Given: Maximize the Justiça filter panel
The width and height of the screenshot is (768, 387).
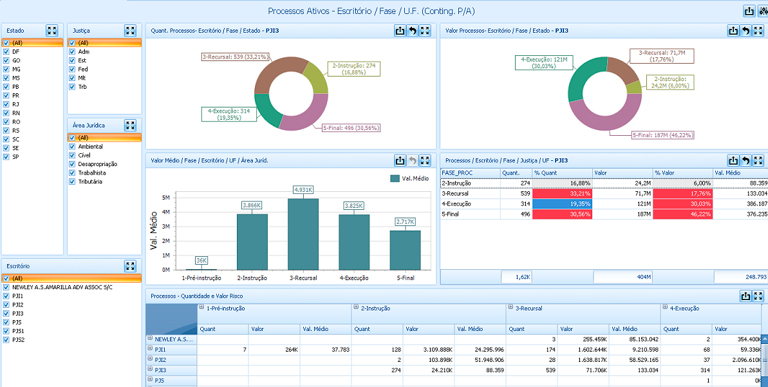Looking at the screenshot, I should tap(130, 30).
